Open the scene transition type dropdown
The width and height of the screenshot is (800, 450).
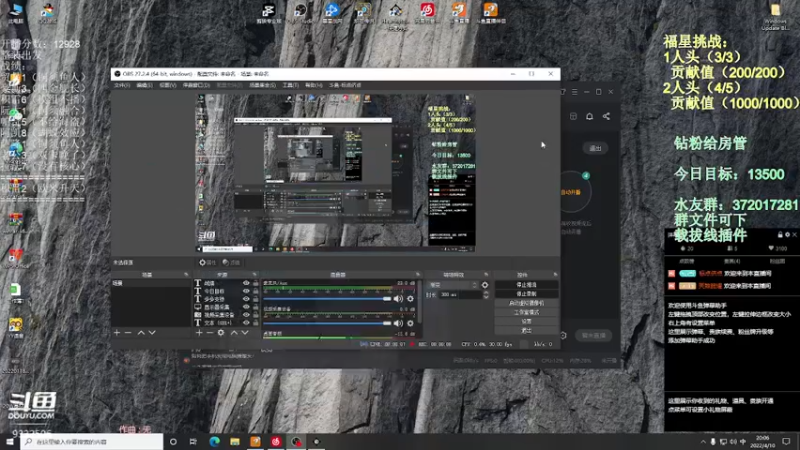pos(453,285)
